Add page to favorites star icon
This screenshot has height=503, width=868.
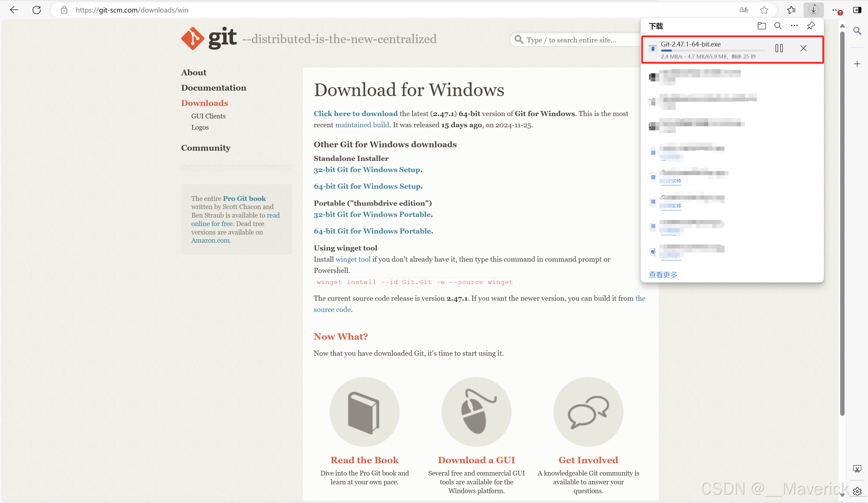pos(764,10)
